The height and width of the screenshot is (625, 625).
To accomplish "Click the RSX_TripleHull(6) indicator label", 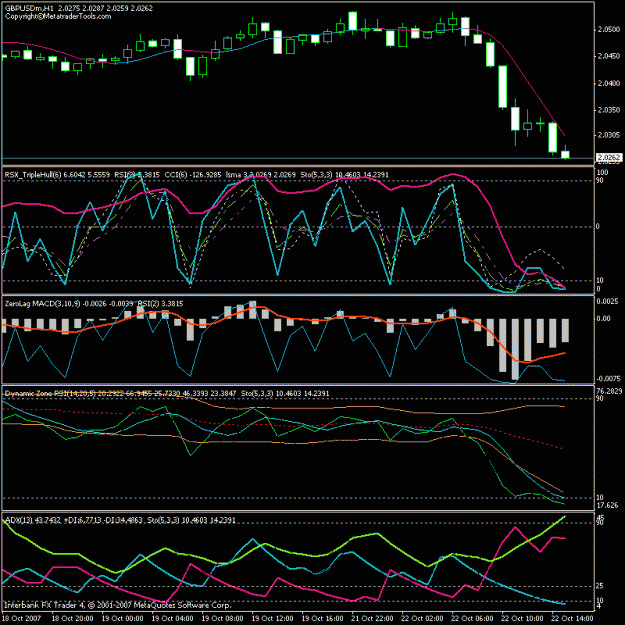I will tap(33, 175).
